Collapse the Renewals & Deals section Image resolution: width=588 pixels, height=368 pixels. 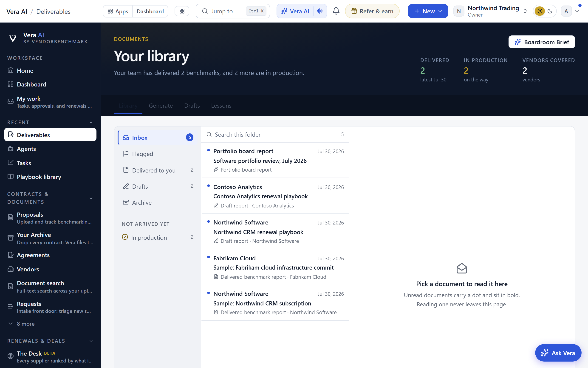click(x=91, y=341)
